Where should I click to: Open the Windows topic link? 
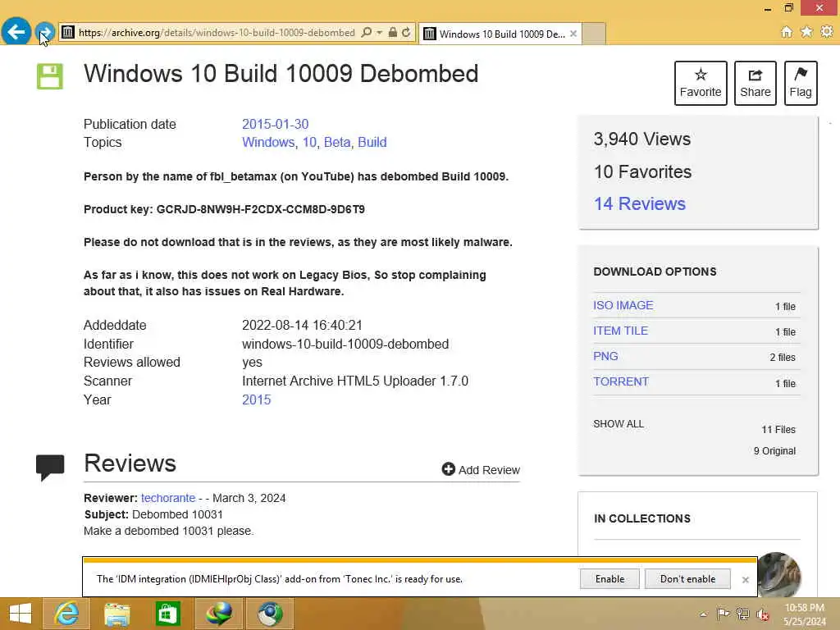[x=268, y=143]
